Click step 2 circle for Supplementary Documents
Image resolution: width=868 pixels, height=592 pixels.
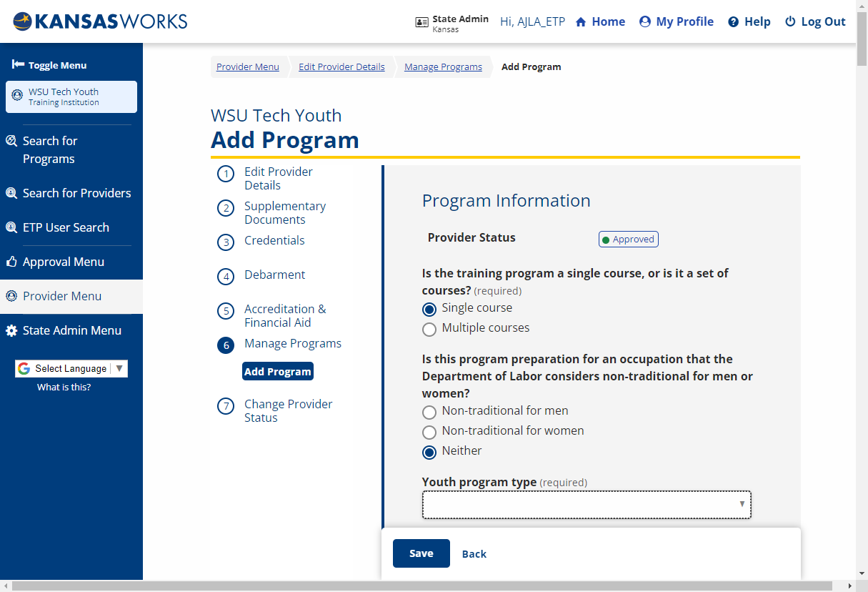coord(226,208)
